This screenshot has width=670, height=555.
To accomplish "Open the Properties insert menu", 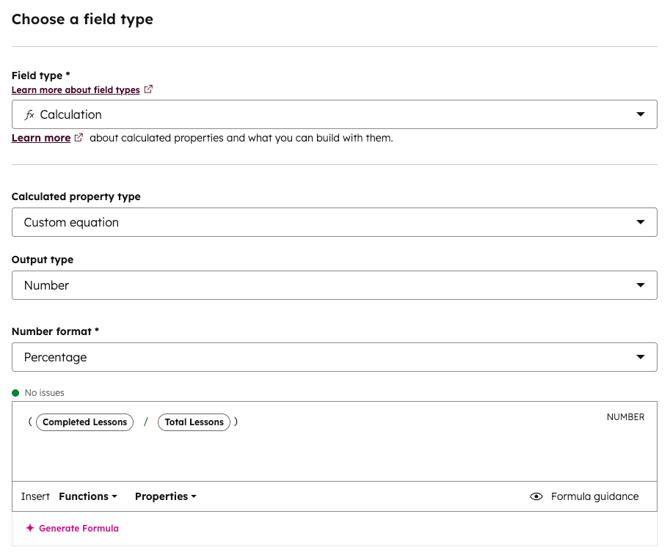I will click(165, 496).
